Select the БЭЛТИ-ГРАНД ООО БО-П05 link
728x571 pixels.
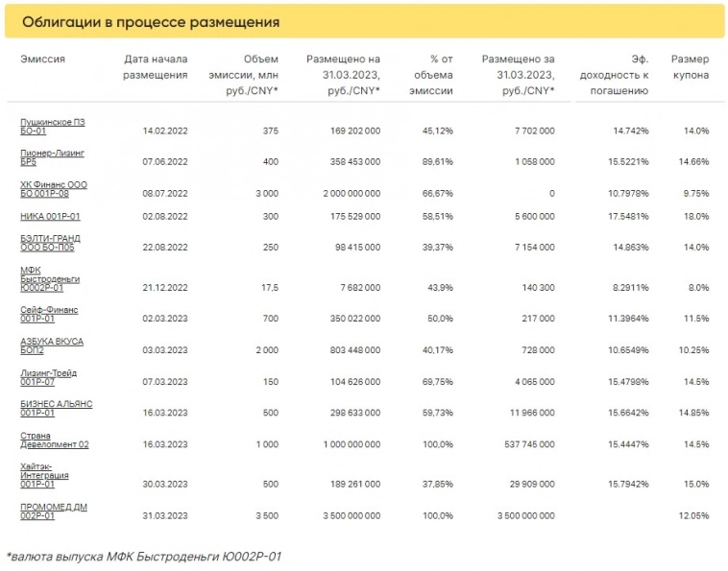point(50,242)
